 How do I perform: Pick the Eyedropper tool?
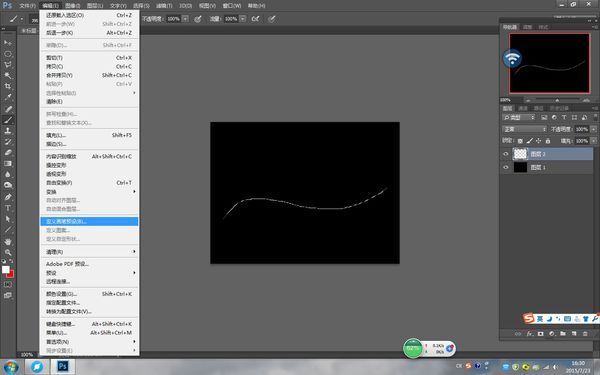(8, 97)
